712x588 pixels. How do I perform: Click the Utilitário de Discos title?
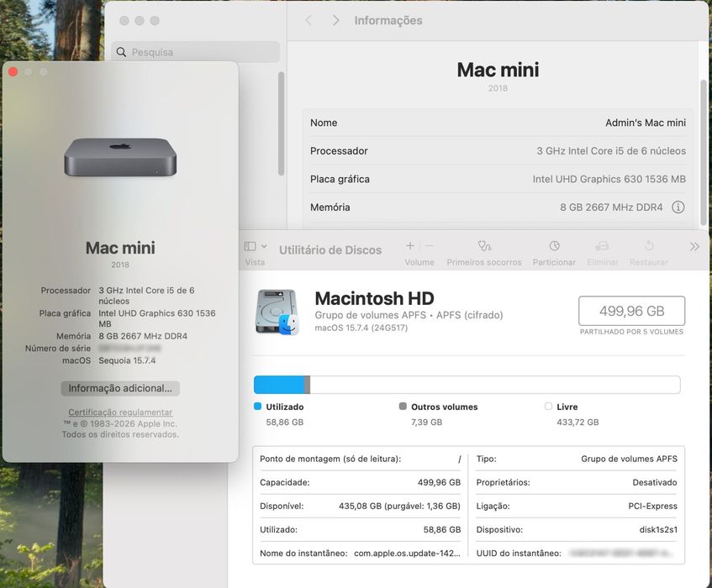pos(330,250)
